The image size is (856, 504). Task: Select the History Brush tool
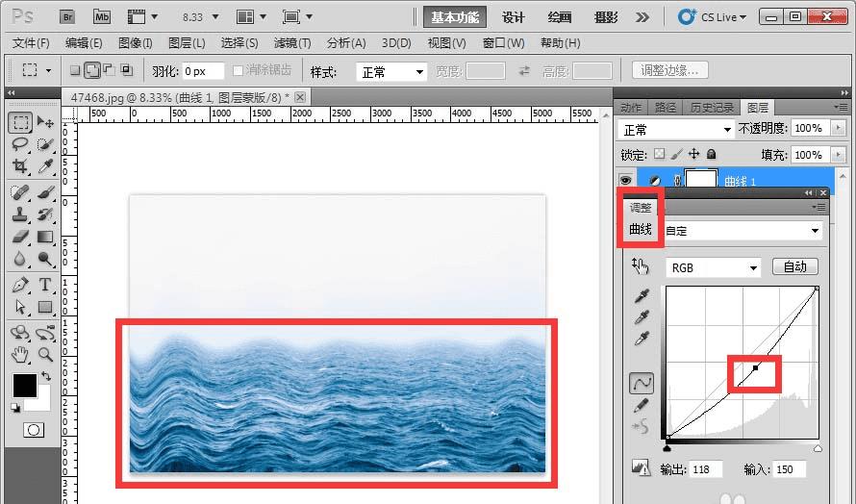(x=45, y=214)
